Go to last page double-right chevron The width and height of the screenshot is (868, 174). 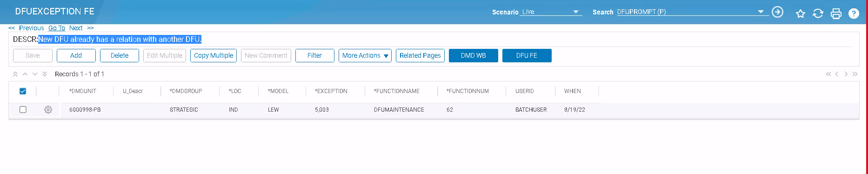pyautogui.click(x=855, y=74)
